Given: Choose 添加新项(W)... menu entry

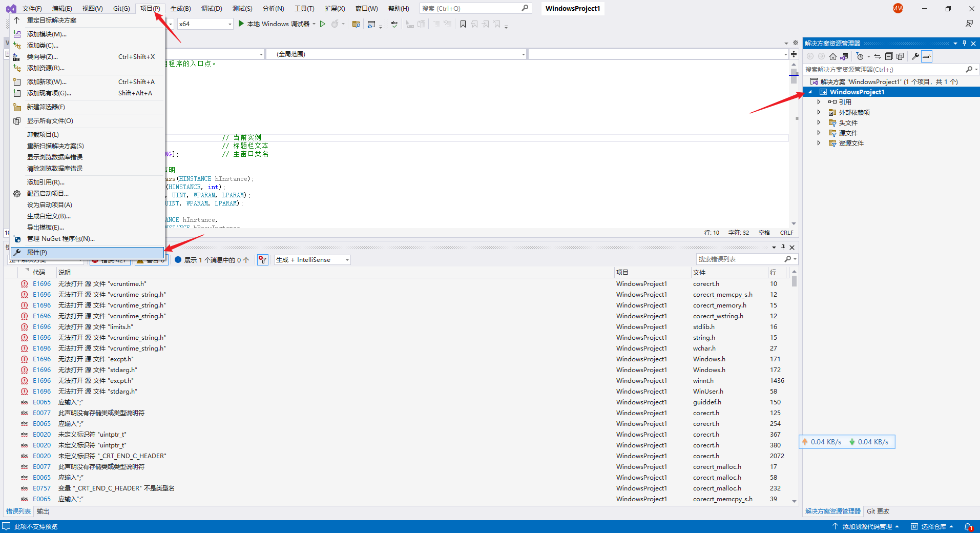Looking at the screenshot, I should (x=88, y=81).
